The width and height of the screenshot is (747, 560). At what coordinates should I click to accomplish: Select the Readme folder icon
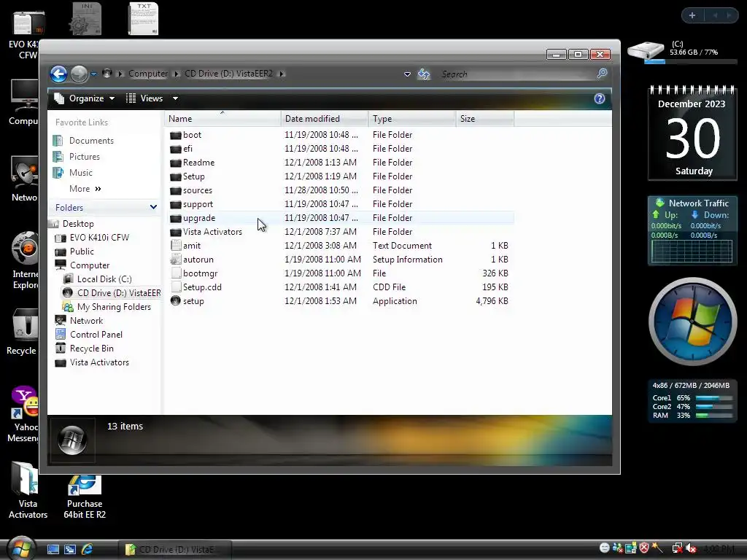[176, 163]
